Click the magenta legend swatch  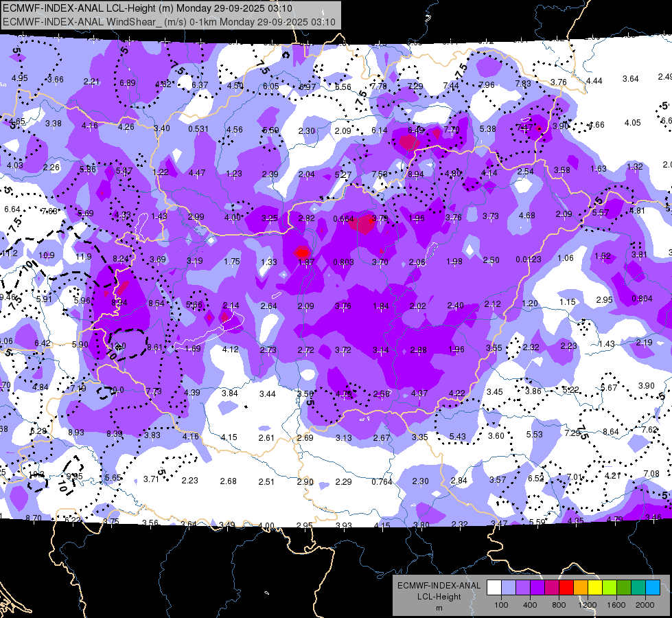coord(552,587)
